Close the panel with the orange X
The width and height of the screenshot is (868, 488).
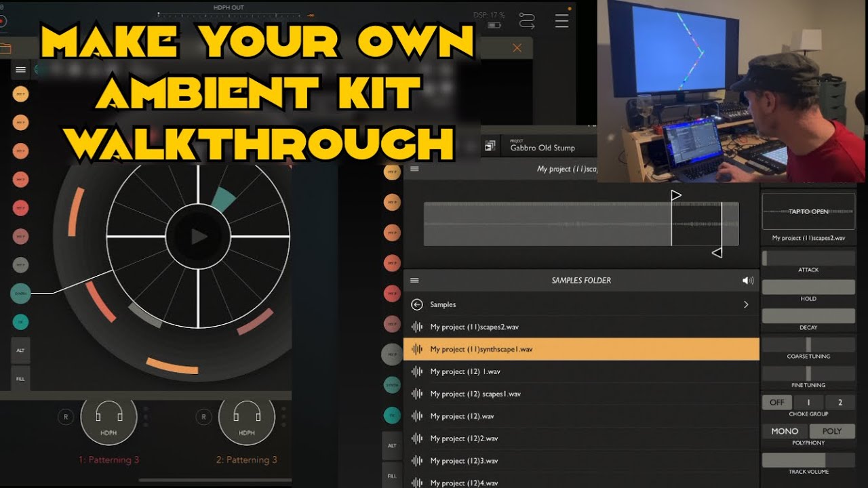coord(517,48)
